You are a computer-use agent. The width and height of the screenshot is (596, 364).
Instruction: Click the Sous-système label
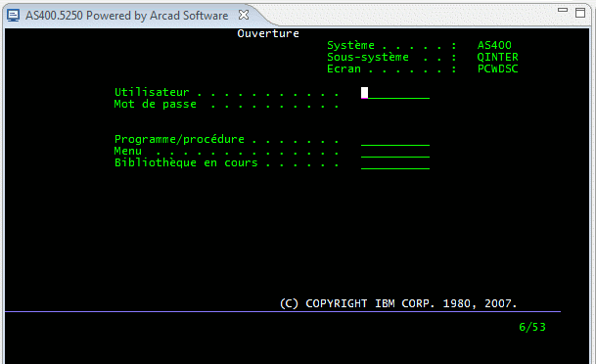click(x=368, y=58)
